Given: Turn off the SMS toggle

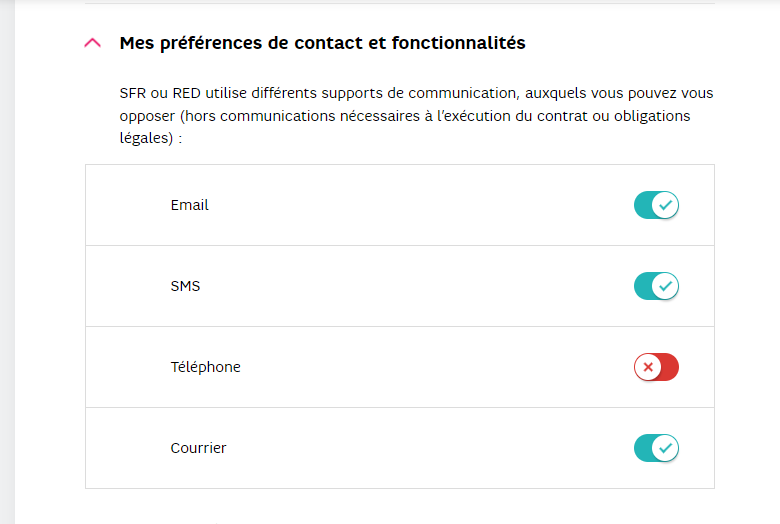Looking at the screenshot, I should point(656,286).
